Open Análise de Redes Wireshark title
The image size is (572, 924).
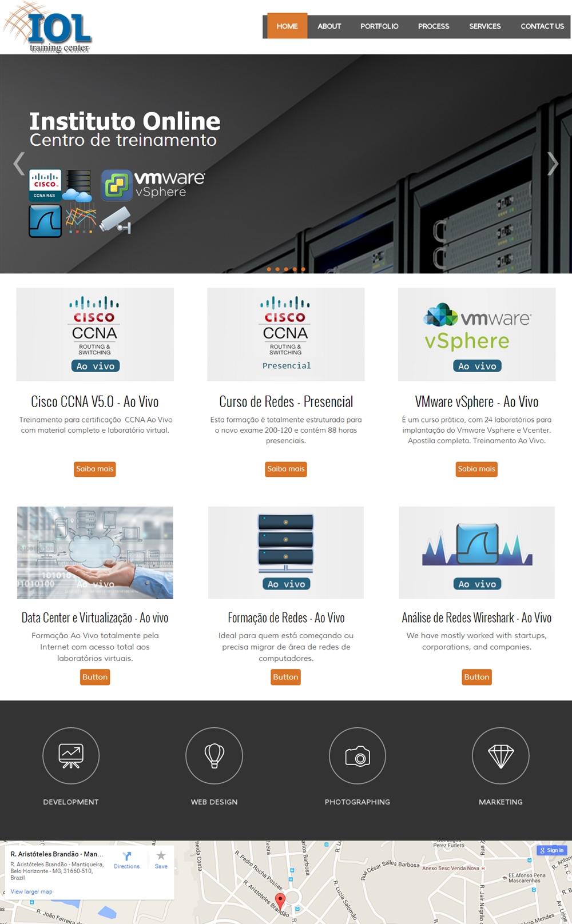point(476,618)
